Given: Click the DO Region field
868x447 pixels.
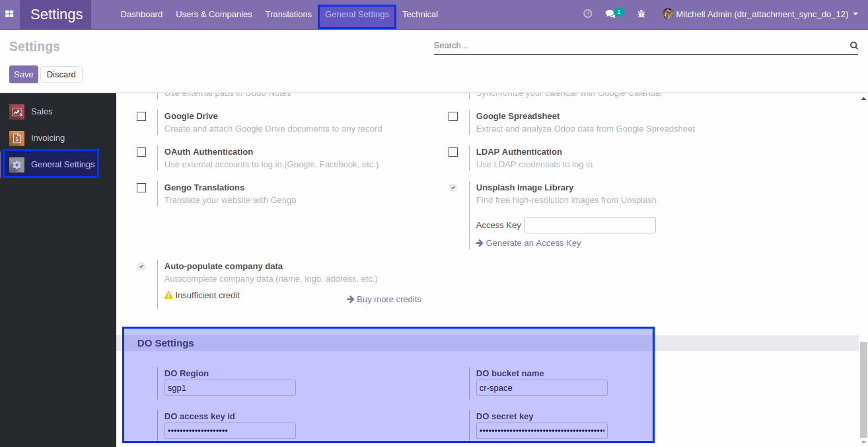Looking at the screenshot, I should 230,388.
